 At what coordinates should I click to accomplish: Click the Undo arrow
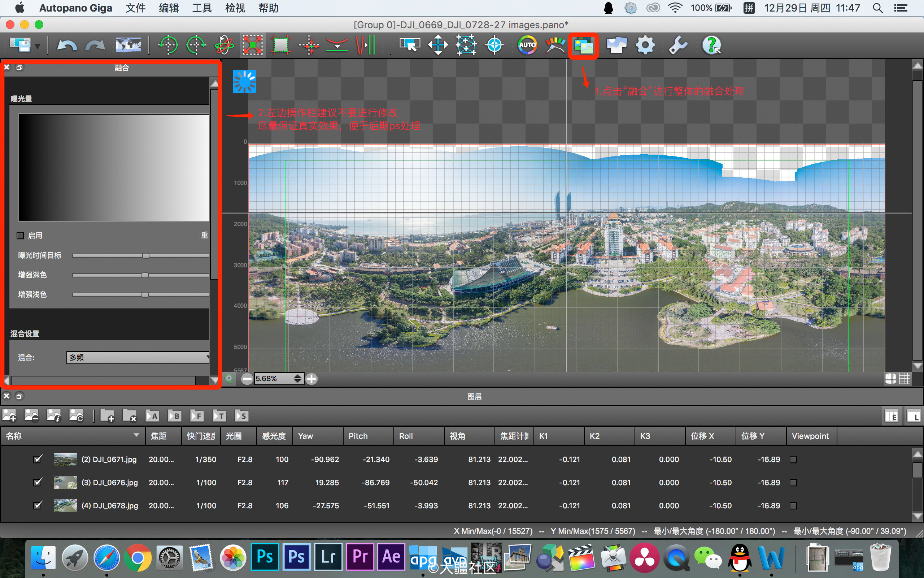pyautogui.click(x=67, y=46)
